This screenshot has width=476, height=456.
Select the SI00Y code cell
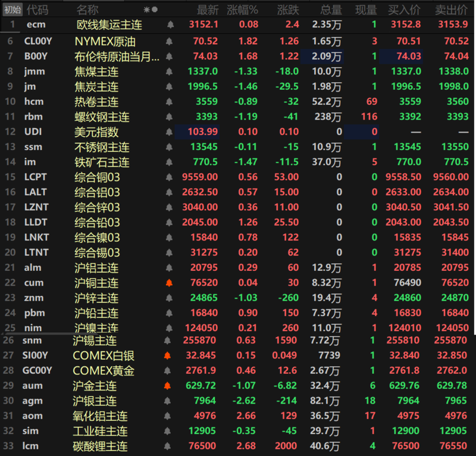tap(35, 356)
